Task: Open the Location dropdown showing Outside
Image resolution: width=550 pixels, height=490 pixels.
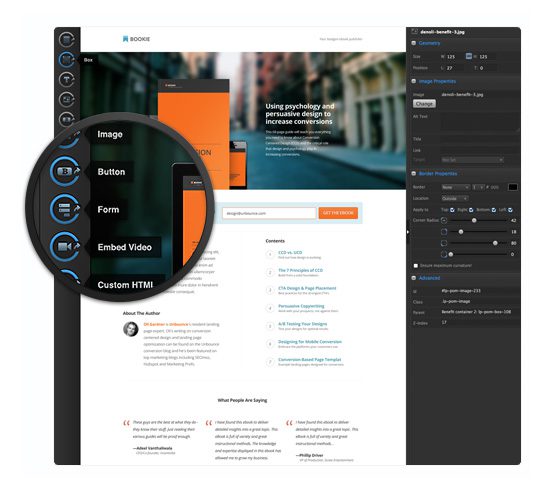Action: pos(455,199)
